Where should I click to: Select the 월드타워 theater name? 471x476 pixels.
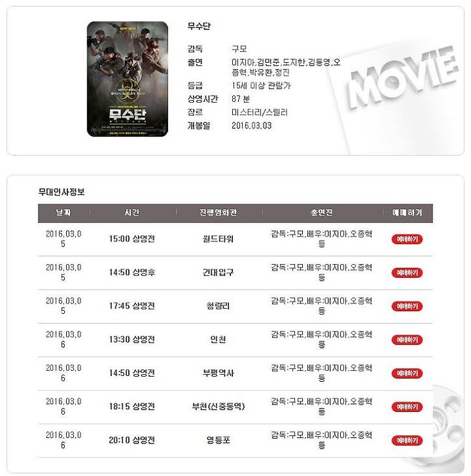[218, 239]
